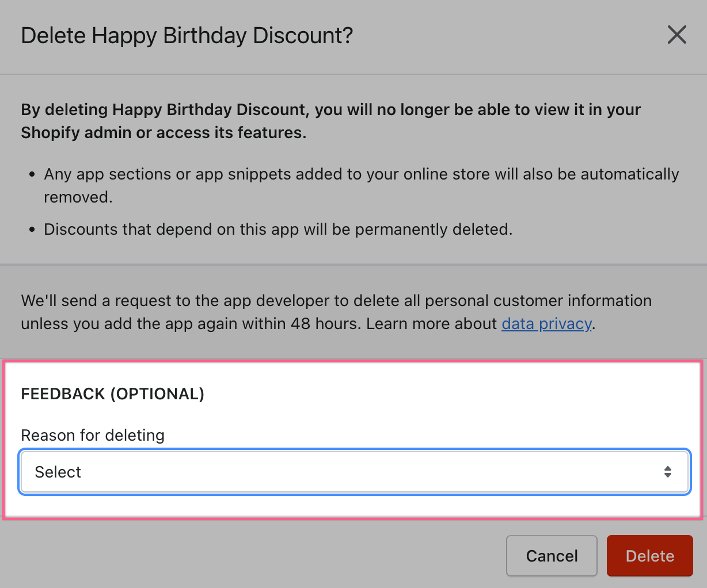
Task: Click the bullet dot before 'Discounts that depend'
Action: click(32, 230)
